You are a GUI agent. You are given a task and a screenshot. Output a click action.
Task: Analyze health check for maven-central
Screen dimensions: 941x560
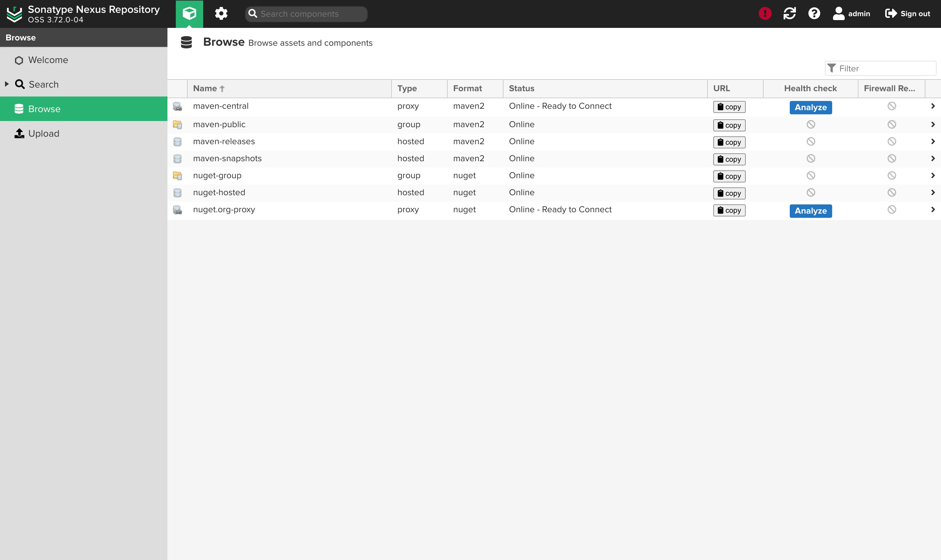(x=811, y=108)
